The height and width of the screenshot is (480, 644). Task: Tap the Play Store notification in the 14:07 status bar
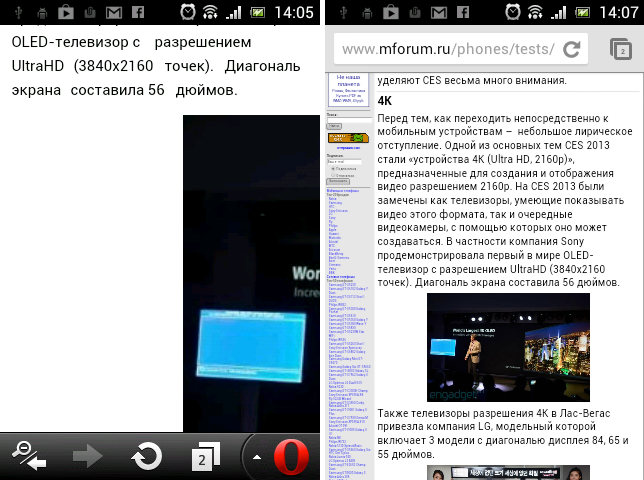click(391, 12)
